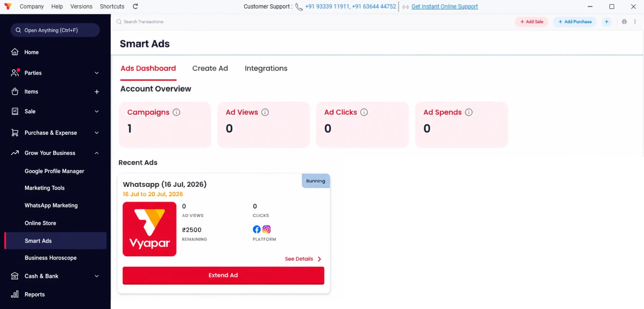Viewport: 644px width, 309px height.
Task: Click the Extend Ad button
Action: pos(223,275)
